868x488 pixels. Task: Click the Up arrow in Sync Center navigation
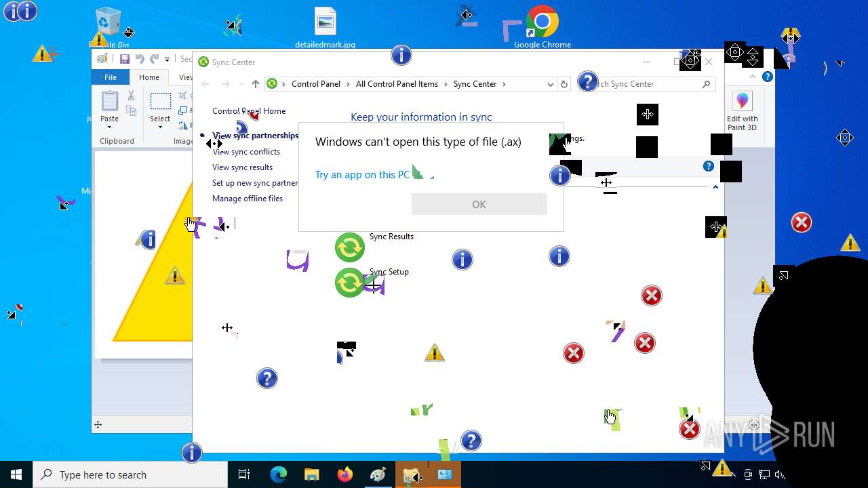pos(255,84)
